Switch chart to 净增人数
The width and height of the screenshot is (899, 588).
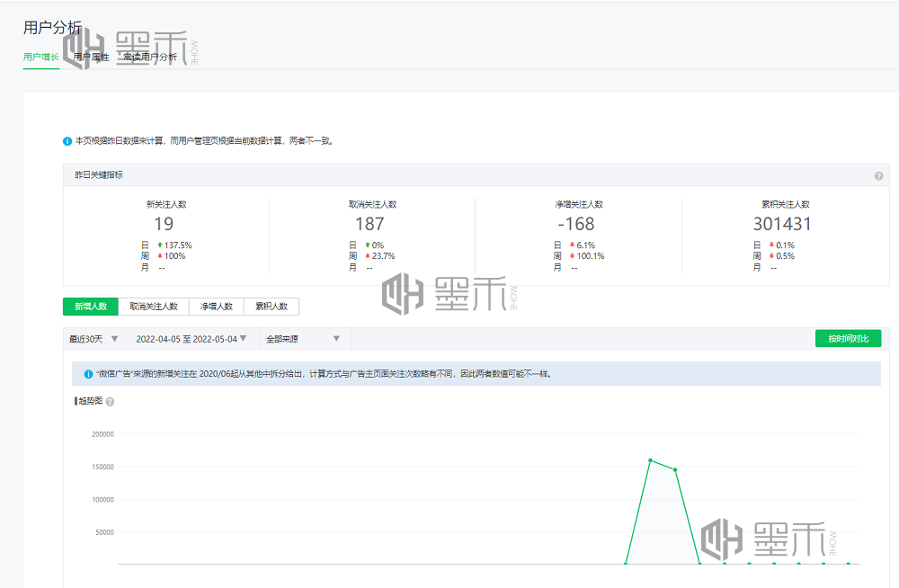[216, 307]
